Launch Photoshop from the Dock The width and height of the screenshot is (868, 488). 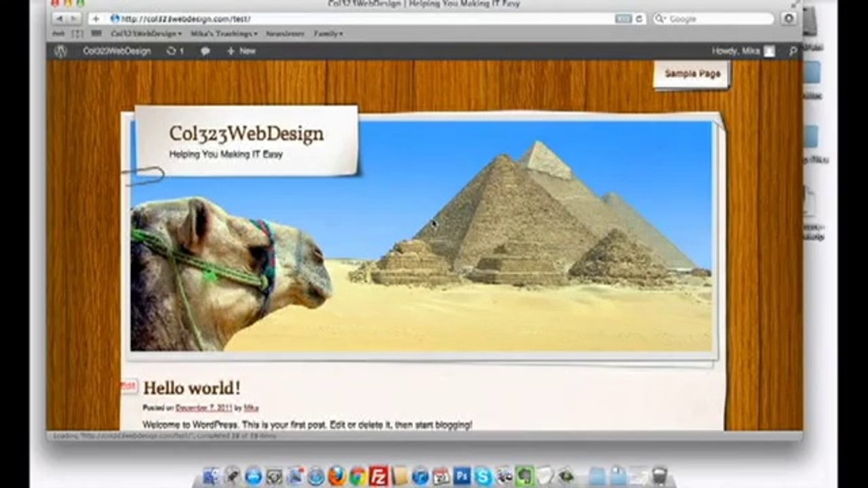[462, 476]
